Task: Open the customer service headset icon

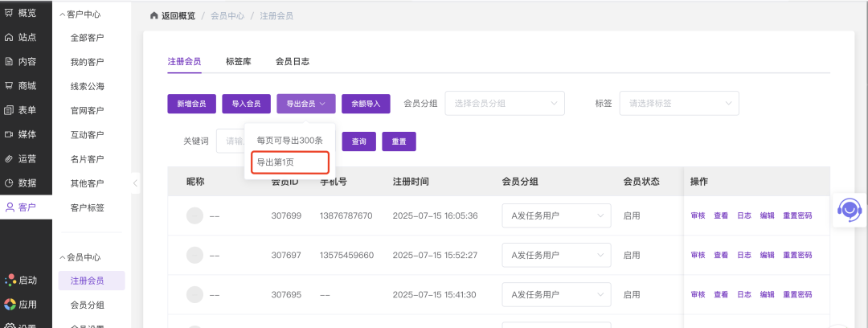Action: (849, 209)
